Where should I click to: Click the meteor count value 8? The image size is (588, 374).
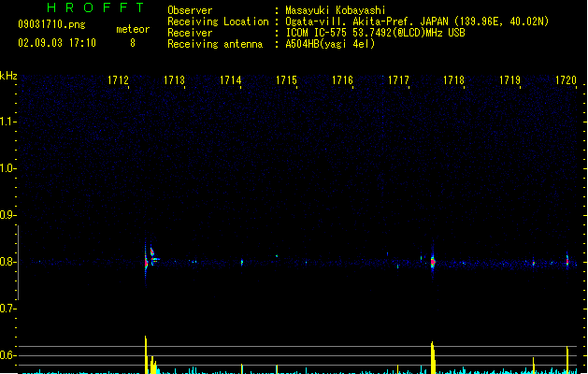[x=133, y=43]
